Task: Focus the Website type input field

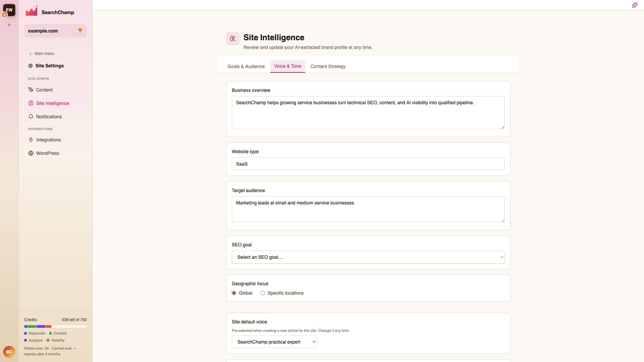Action: click(x=368, y=164)
